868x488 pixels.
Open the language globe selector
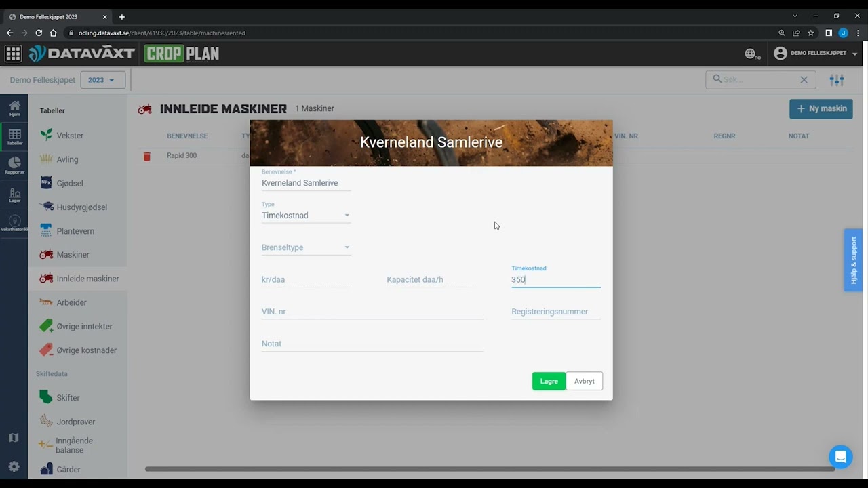[751, 54]
